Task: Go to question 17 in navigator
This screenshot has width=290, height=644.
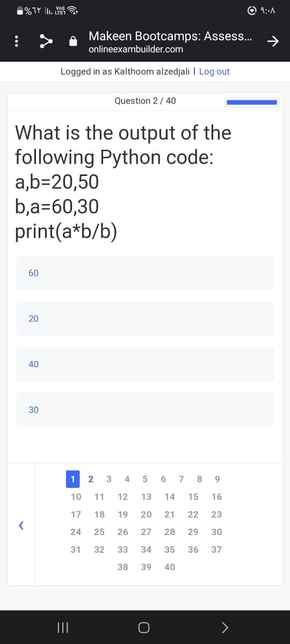Action: pyautogui.click(x=76, y=514)
